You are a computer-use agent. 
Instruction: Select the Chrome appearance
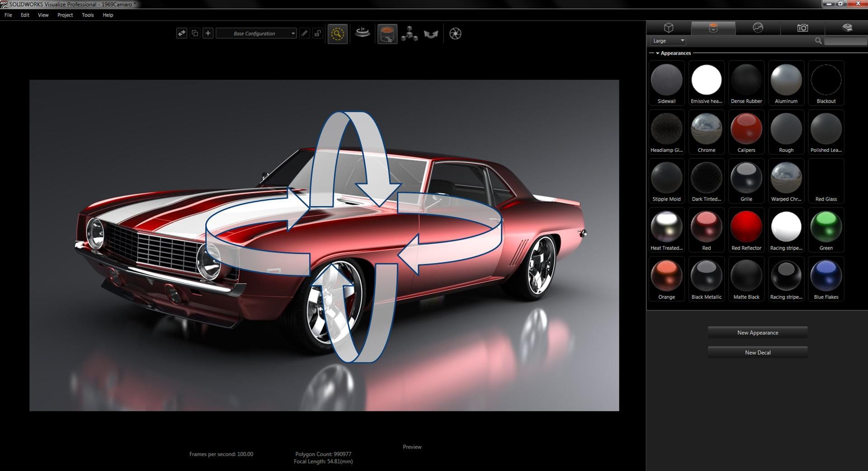click(706, 132)
